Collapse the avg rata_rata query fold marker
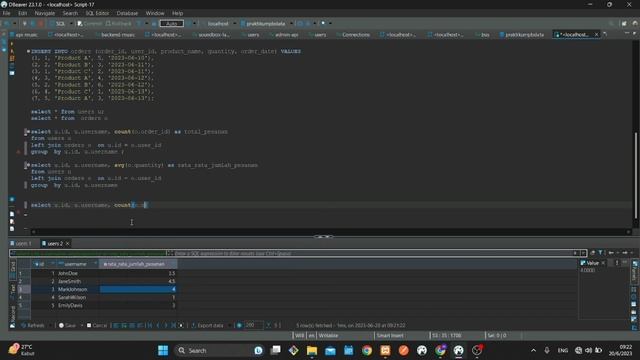This screenshot has width=640, height=360. click(28, 165)
